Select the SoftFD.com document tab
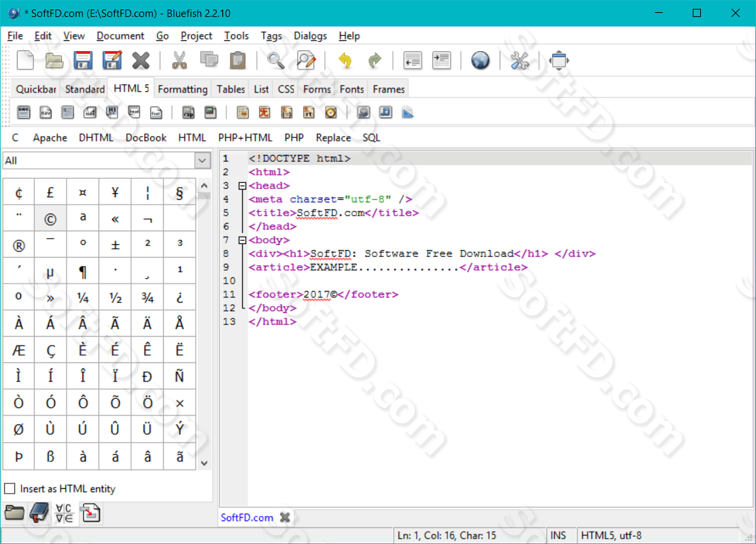 click(247, 517)
